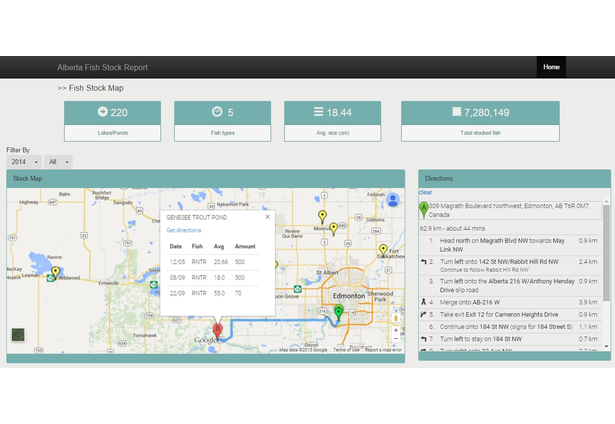Image resolution: width=615 pixels, height=424 pixels.
Task: Click the Directions panel header
Action: tap(514, 178)
